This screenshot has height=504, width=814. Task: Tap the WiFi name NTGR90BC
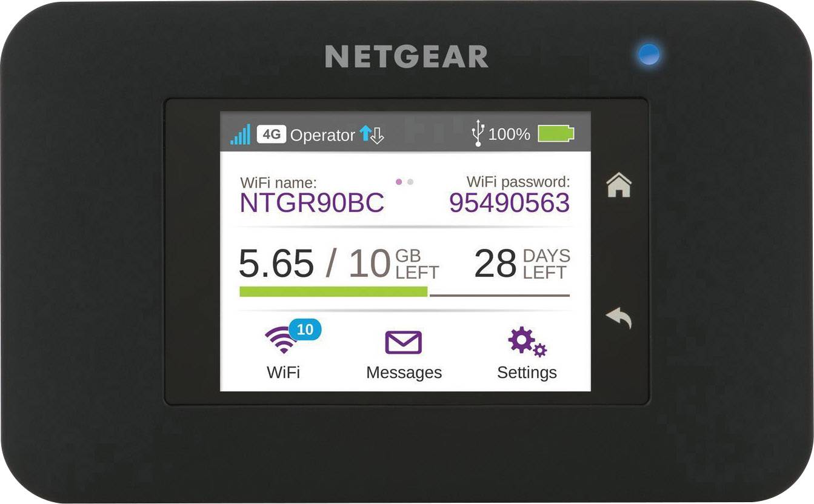pos(312,203)
